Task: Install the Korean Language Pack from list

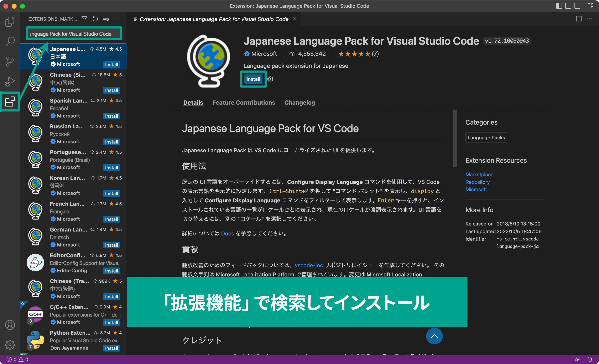Action: [111, 193]
